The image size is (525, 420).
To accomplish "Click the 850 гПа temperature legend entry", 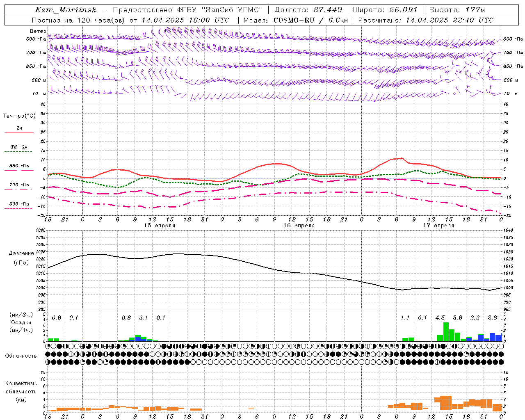I will pos(19,166).
